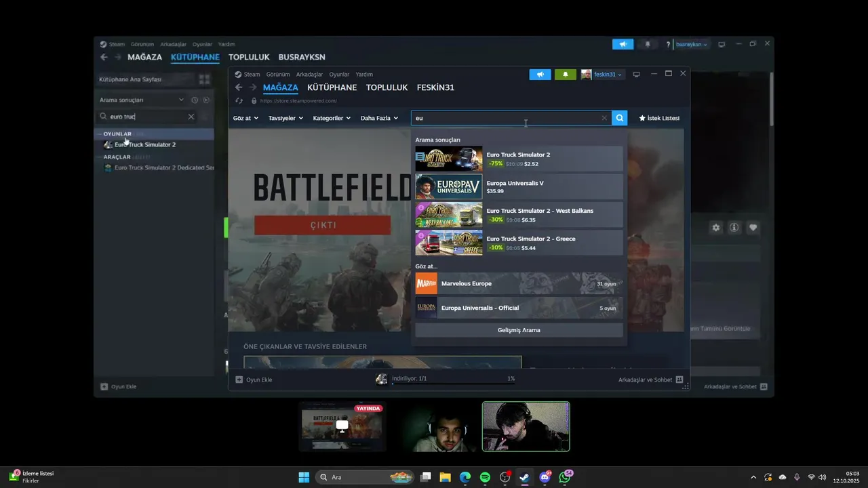Open Yardım menu in the front window
This screenshot has width=868, height=488.
(x=364, y=75)
